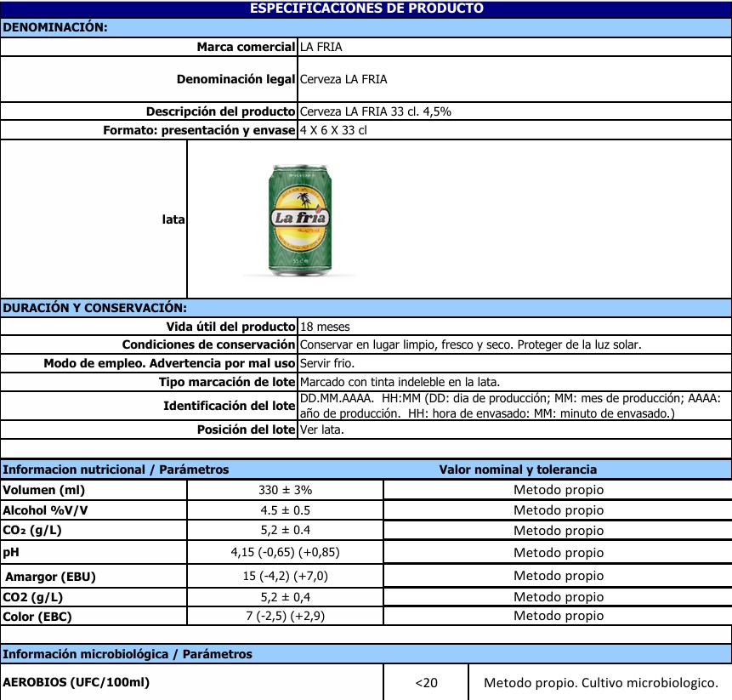Click the 18 meses shelf life cell

pos(325,327)
